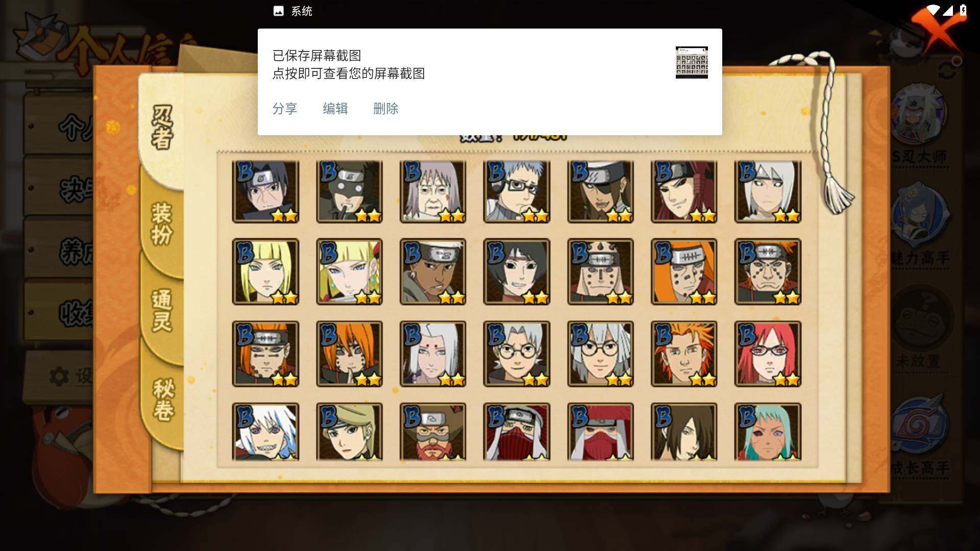Select the red-haired Karin portrait with glasses
Image resolution: width=980 pixels, height=551 pixels.
click(x=768, y=354)
